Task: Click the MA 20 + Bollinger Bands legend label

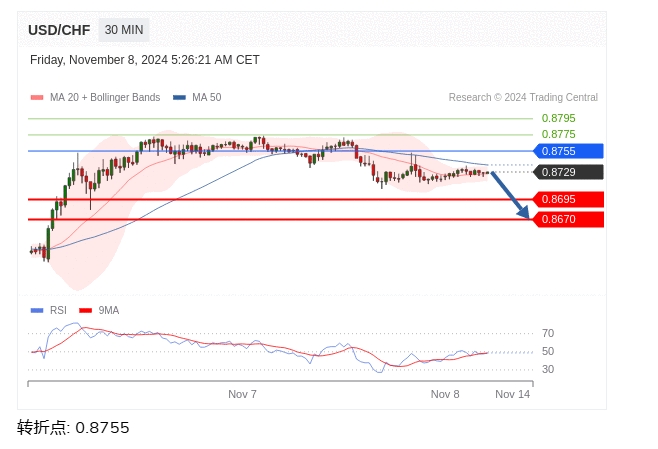Action: [x=105, y=97]
